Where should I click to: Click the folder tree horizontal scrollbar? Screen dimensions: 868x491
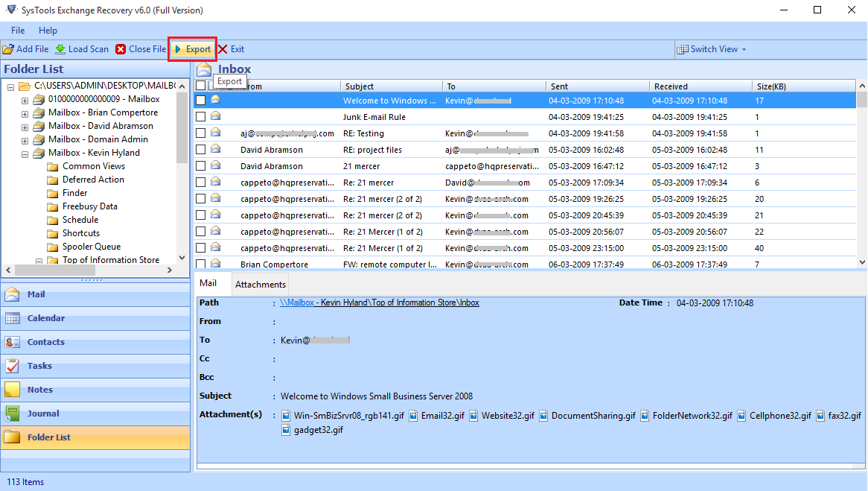click(55, 270)
